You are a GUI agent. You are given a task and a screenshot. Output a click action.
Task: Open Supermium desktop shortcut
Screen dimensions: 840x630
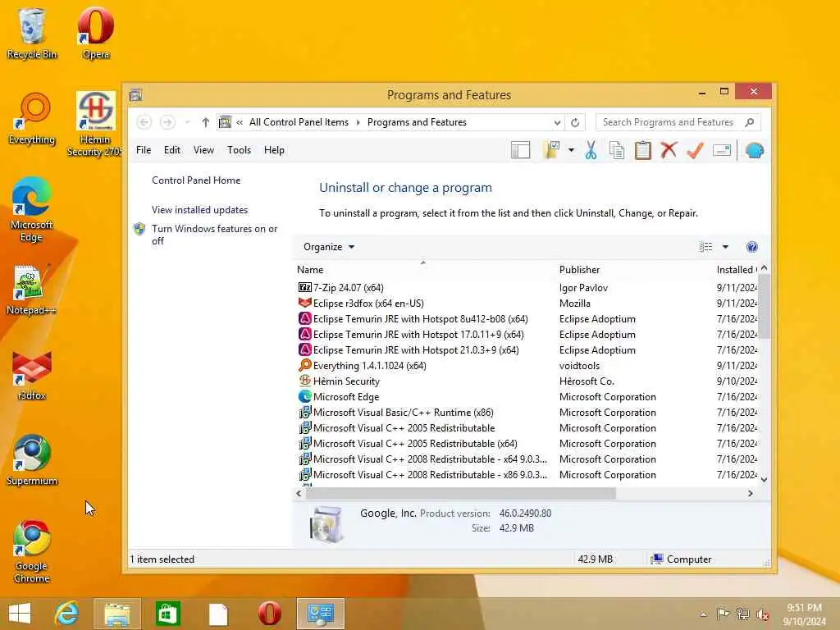coord(32,460)
